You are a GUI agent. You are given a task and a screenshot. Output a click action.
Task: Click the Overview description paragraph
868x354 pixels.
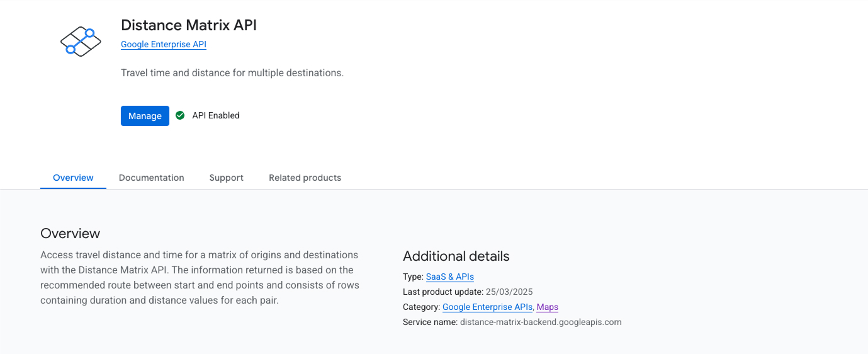[200, 278]
